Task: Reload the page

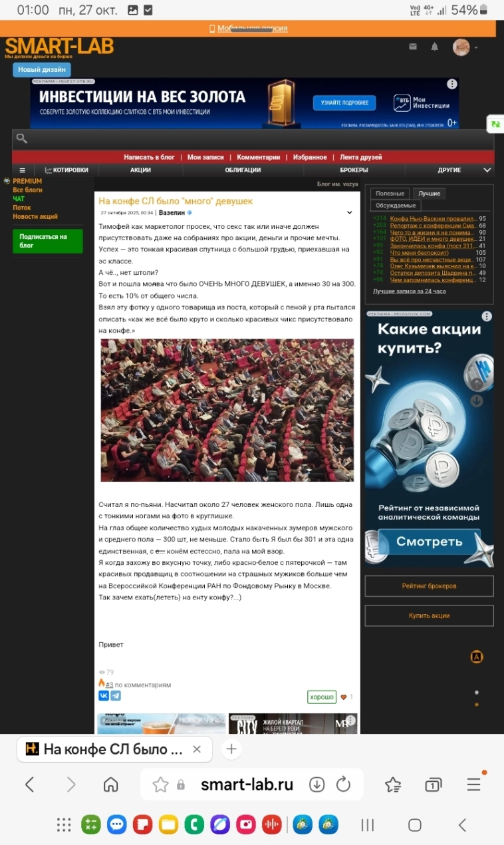Action: (x=343, y=784)
